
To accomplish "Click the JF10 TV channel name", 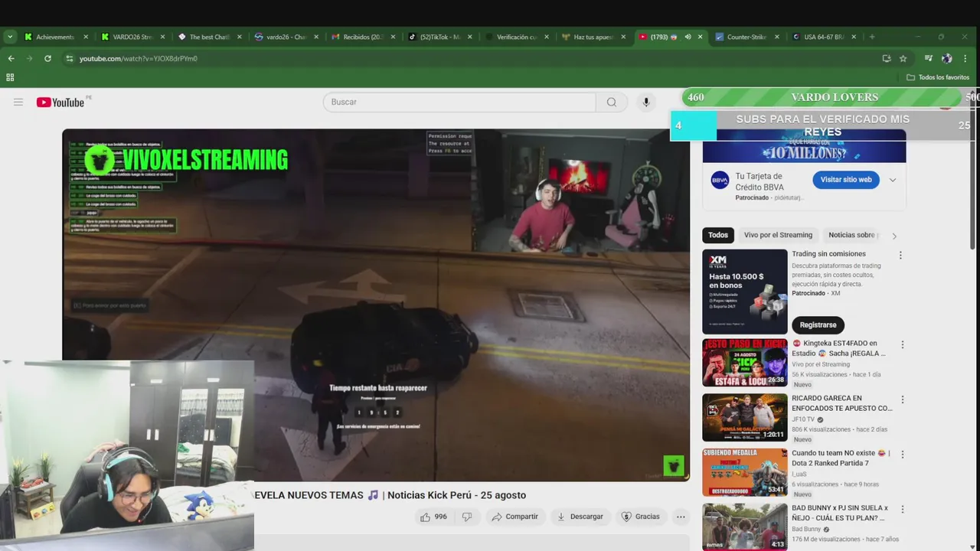I will 803,419.
